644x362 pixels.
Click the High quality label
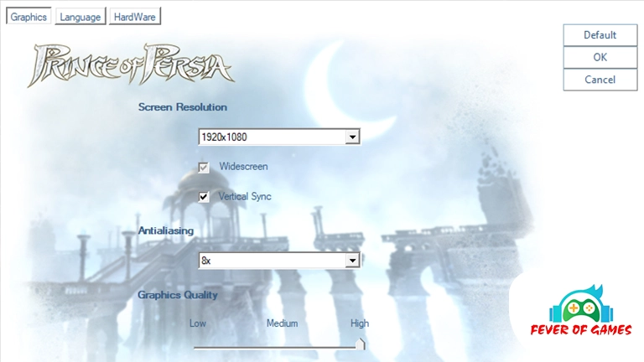(360, 323)
